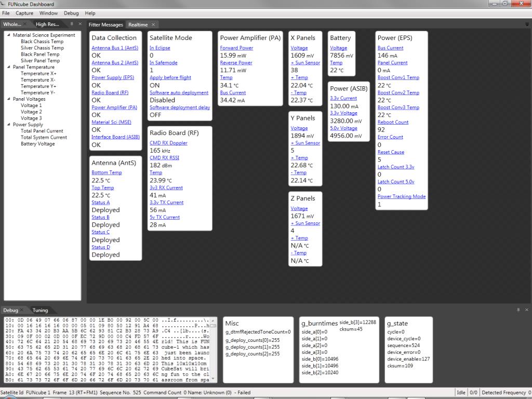Screen dimensions: 532x399
Task: Close the Realtime tab
Action: (x=153, y=24)
